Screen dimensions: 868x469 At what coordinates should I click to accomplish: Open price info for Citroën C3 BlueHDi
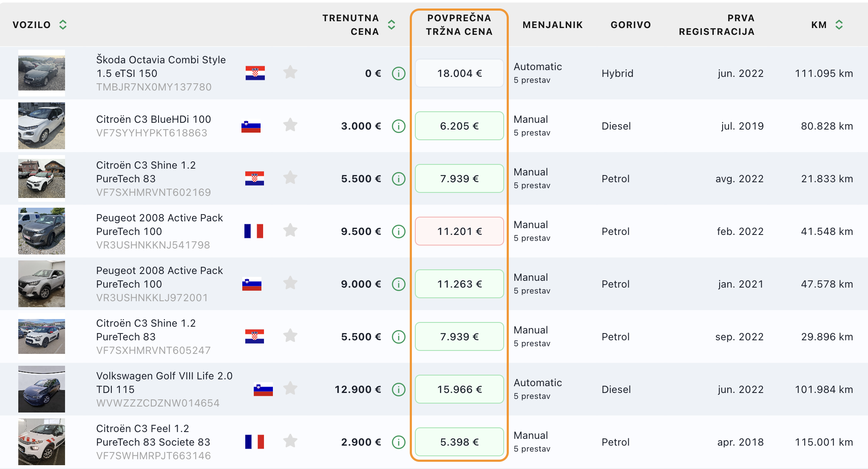[398, 126]
